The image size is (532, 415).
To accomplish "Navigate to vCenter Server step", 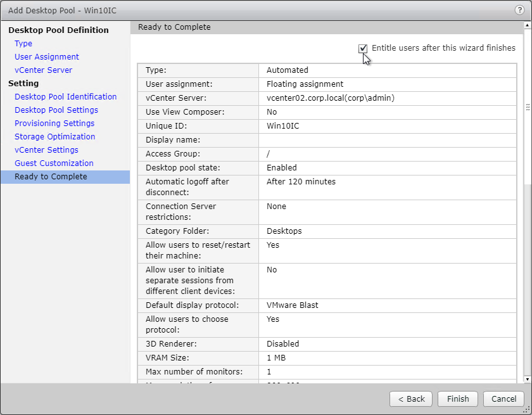I will pos(44,70).
